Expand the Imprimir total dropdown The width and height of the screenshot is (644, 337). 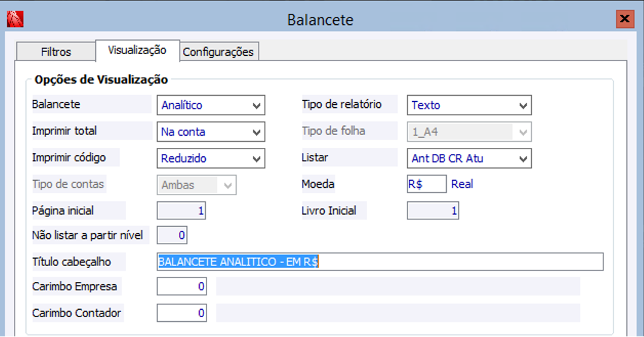pos(211,132)
